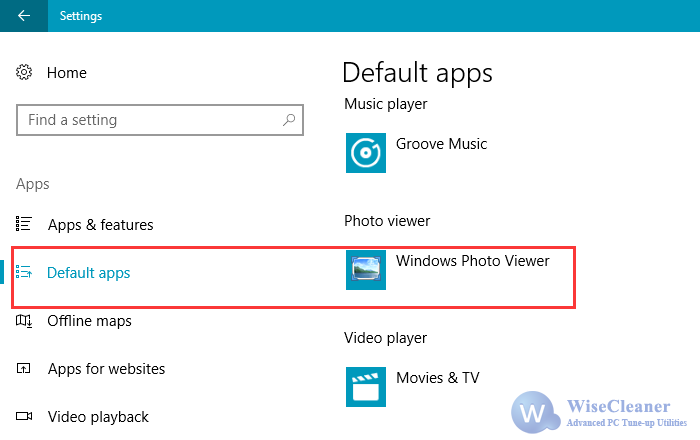The width and height of the screenshot is (700, 440).
Task: Click the Offline maps map icon
Action: (24, 320)
